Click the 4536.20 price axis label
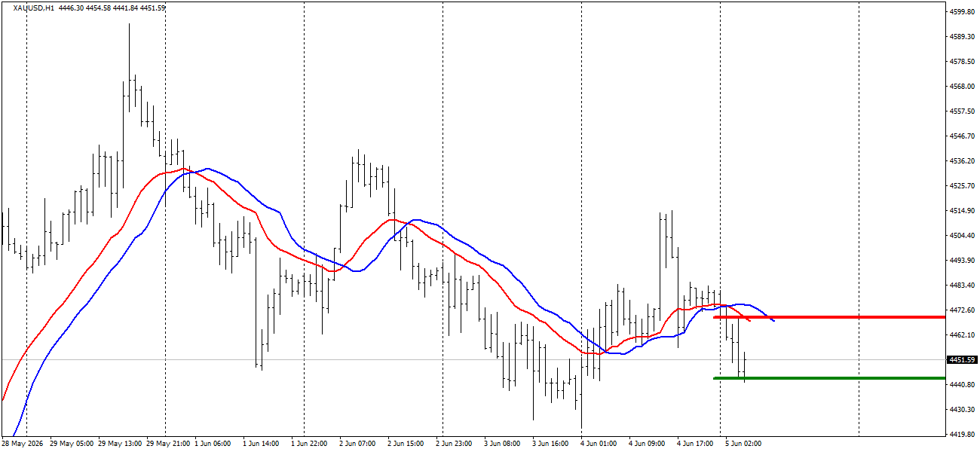 962,161
